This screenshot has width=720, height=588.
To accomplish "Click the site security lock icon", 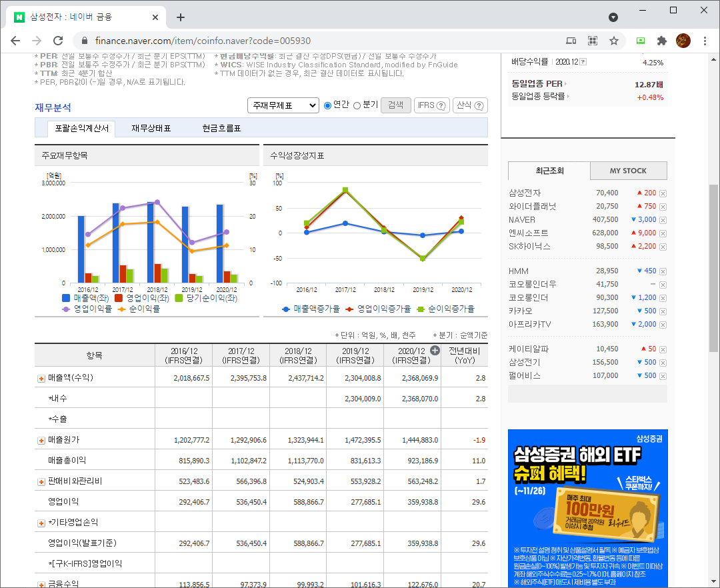I will [85, 41].
